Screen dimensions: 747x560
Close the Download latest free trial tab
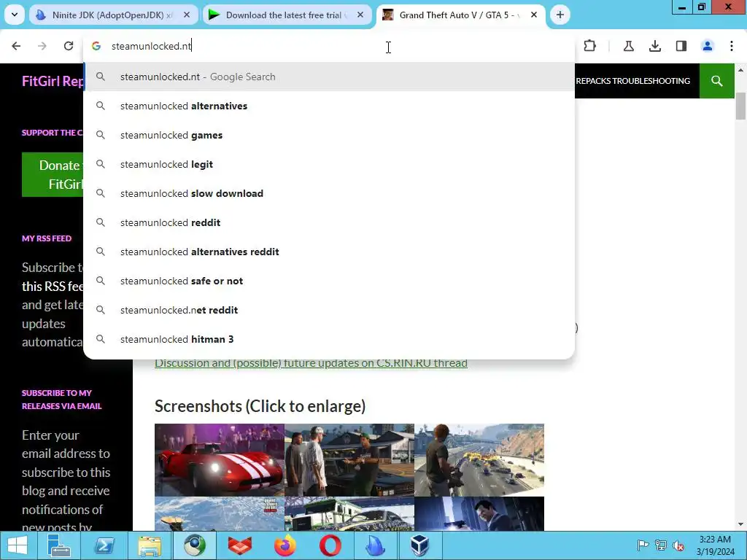click(x=360, y=15)
